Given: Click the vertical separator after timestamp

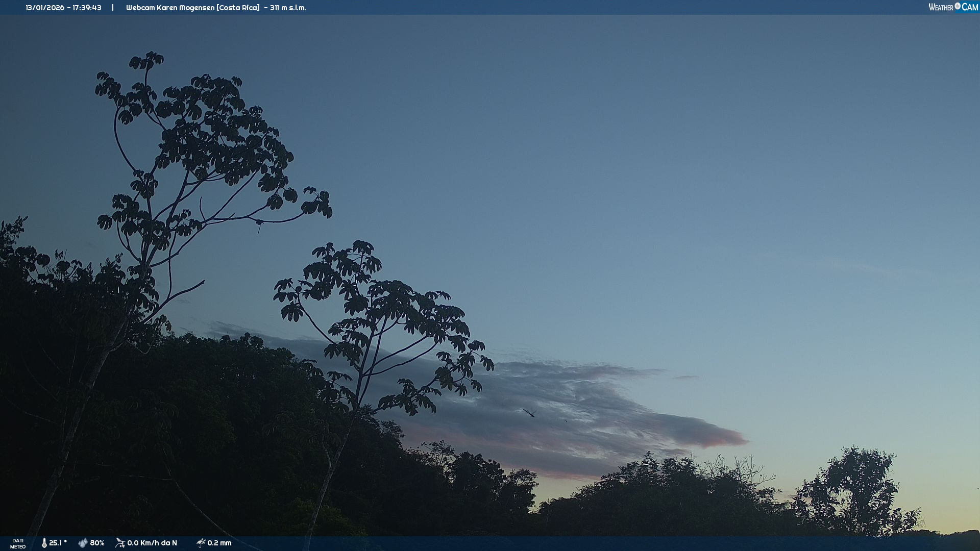Looking at the screenshot, I should tap(113, 8).
